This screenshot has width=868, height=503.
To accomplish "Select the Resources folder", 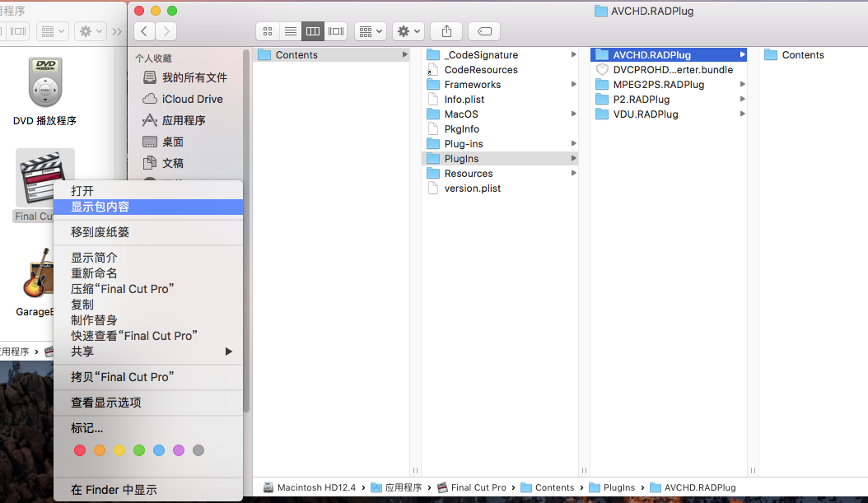I will [x=501, y=174].
